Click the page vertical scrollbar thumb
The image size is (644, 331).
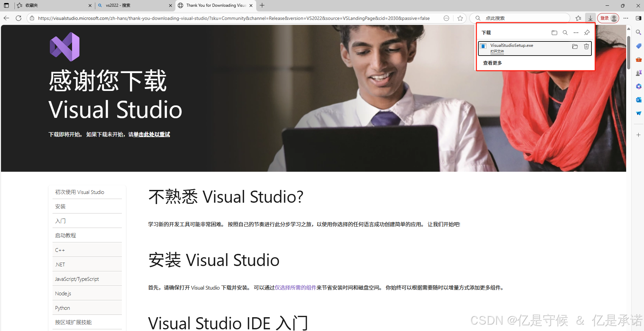pos(629,52)
